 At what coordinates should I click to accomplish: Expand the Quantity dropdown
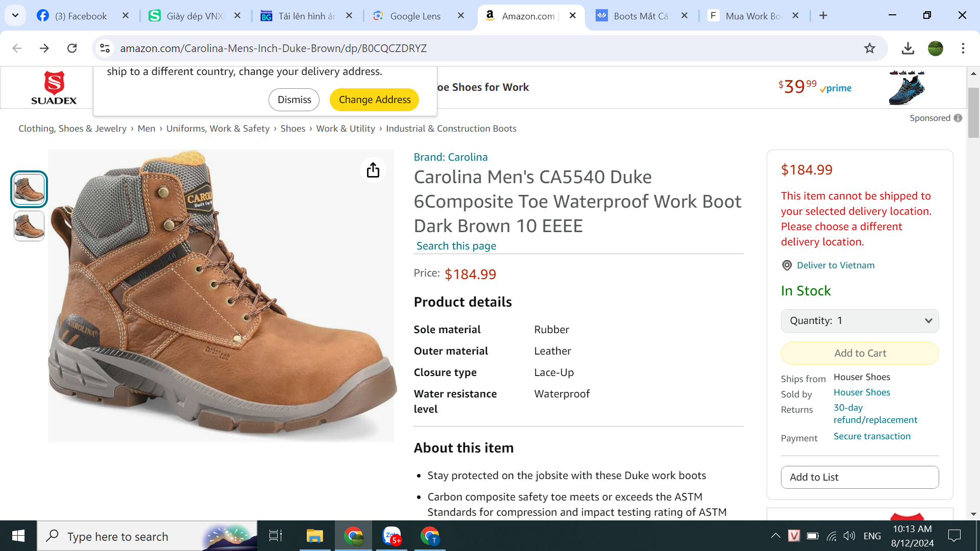pos(860,320)
